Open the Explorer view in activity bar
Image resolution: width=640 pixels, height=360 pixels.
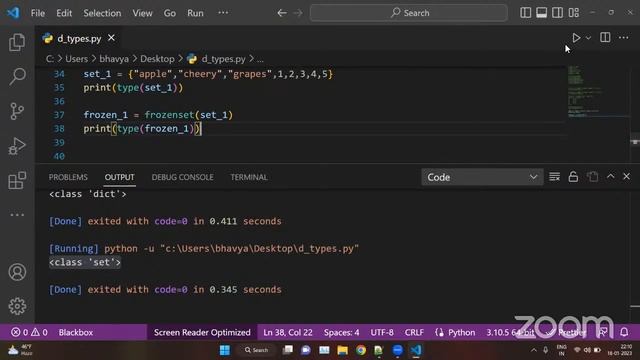17,42
